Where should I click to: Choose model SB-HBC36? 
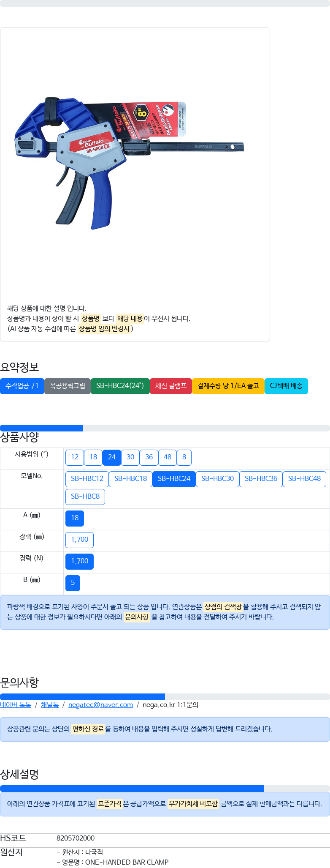pyautogui.click(x=261, y=479)
